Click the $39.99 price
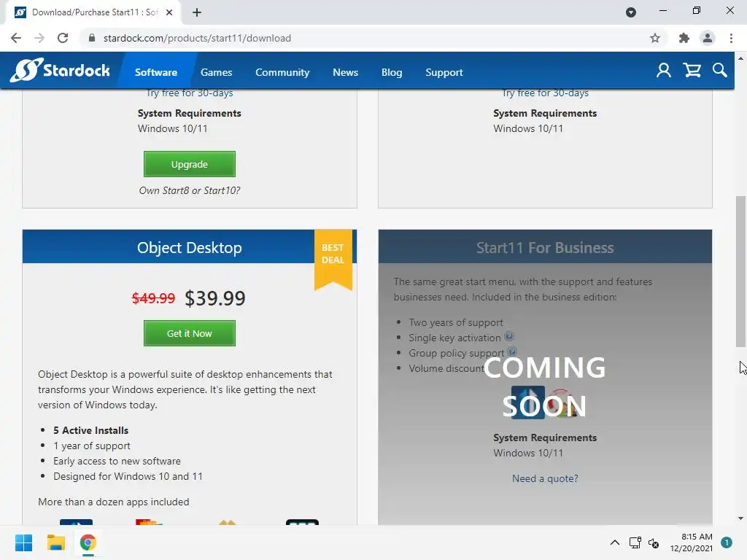747x560 pixels. coord(215,298)
